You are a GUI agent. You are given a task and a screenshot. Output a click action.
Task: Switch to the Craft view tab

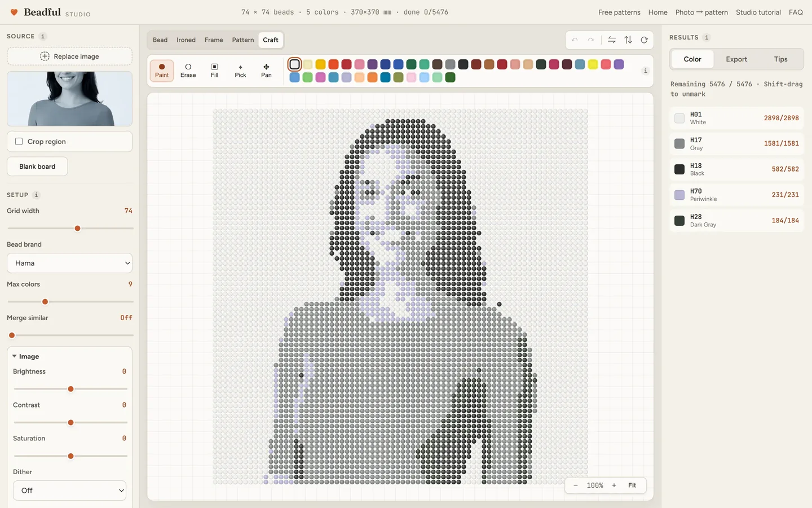pos(271,40)
